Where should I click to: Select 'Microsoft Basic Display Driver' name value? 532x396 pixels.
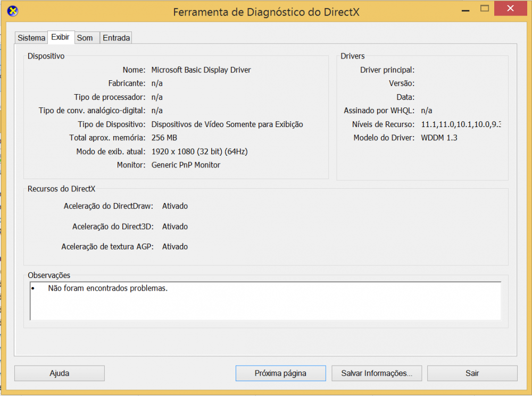201,70
